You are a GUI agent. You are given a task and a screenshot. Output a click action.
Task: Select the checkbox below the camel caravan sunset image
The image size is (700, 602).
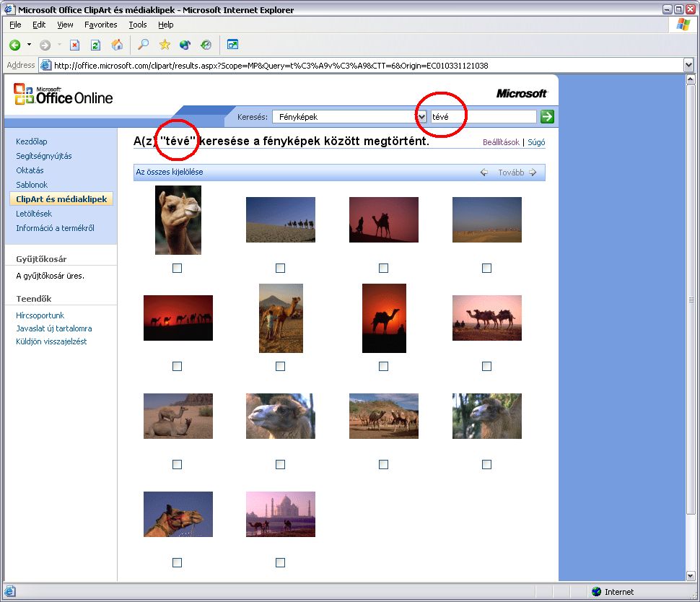pyautogui.click(x=178, y=366)
